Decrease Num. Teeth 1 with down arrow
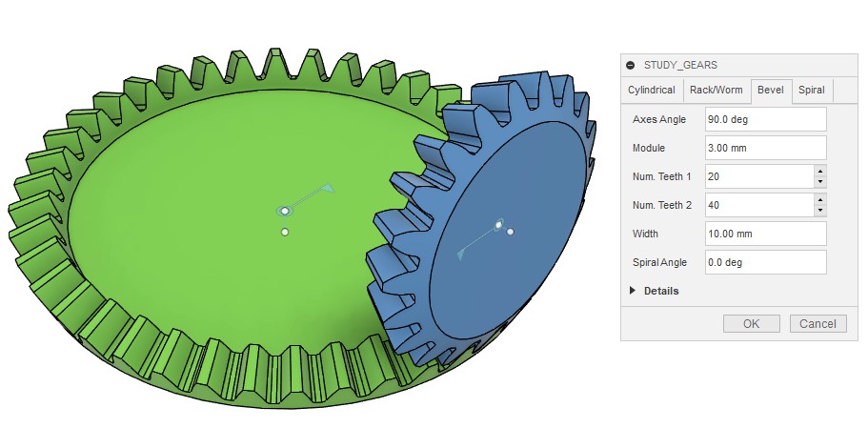Image resolution: width=868 pixels, height=428 pixels. click(x=819, y=182)
